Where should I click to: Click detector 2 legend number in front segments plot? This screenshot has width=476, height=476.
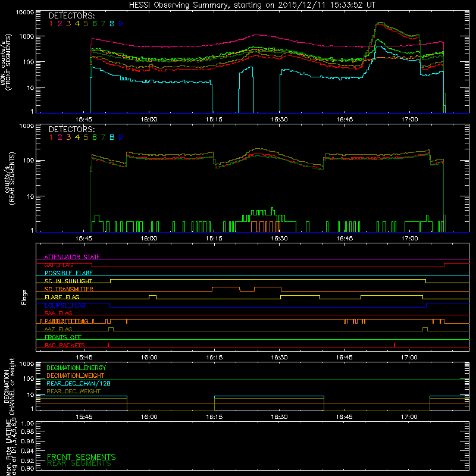[60, 24]
